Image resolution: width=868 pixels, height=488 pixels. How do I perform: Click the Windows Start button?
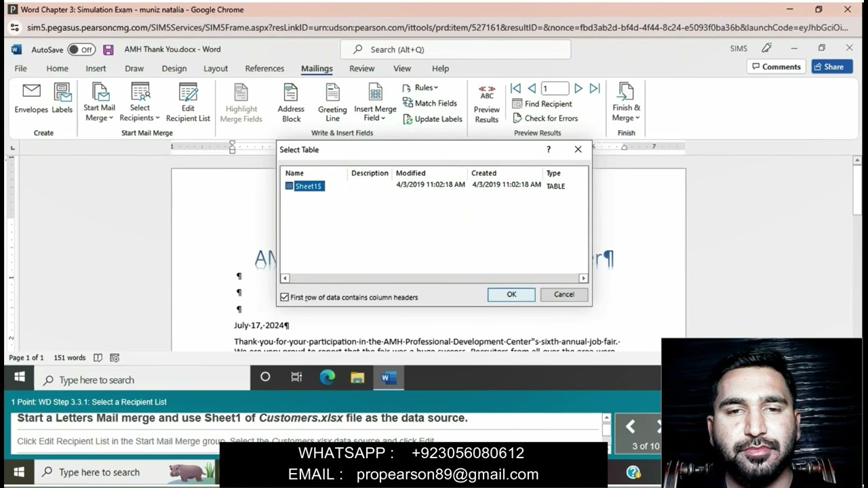coord(19,377)
